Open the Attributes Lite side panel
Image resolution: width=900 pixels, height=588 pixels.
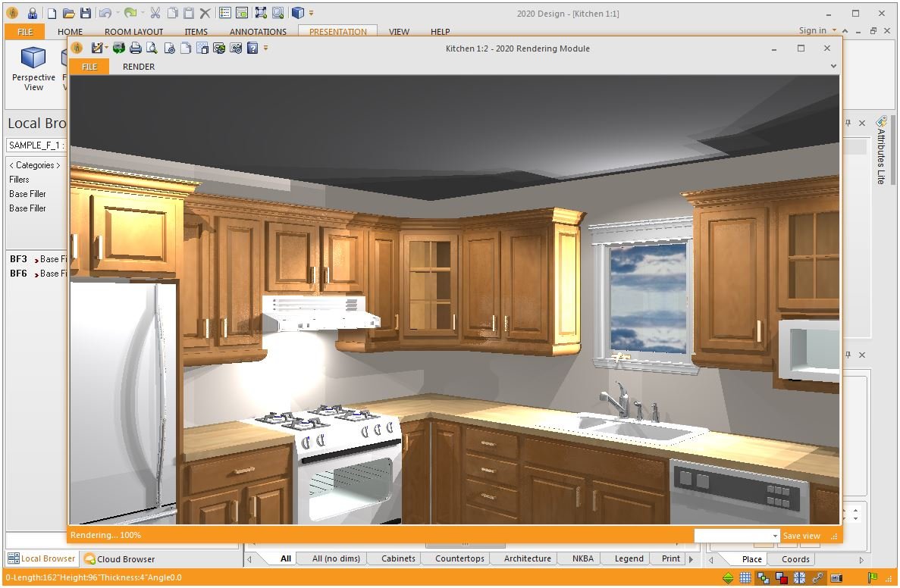coord(881,150)
